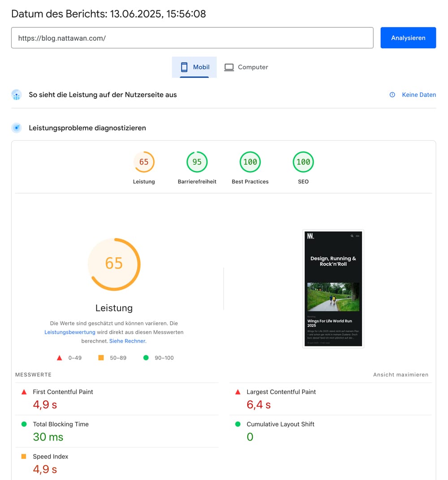
Task: Click the orange square 50–89 legend icon
Action: point(101,358)
